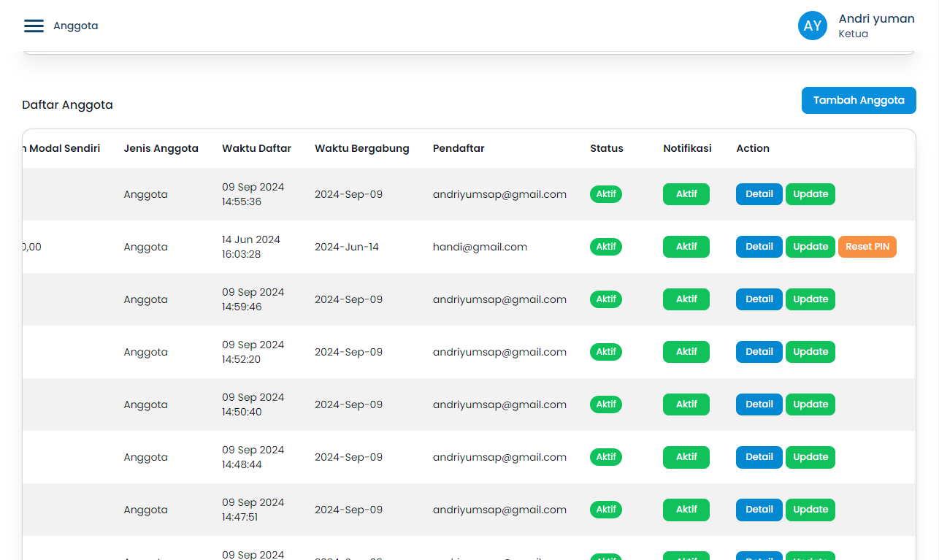Click the Tambah Anggota button
Image resolution: width=939 pixels, height=560 pixels.
click(x=859, y=100)
